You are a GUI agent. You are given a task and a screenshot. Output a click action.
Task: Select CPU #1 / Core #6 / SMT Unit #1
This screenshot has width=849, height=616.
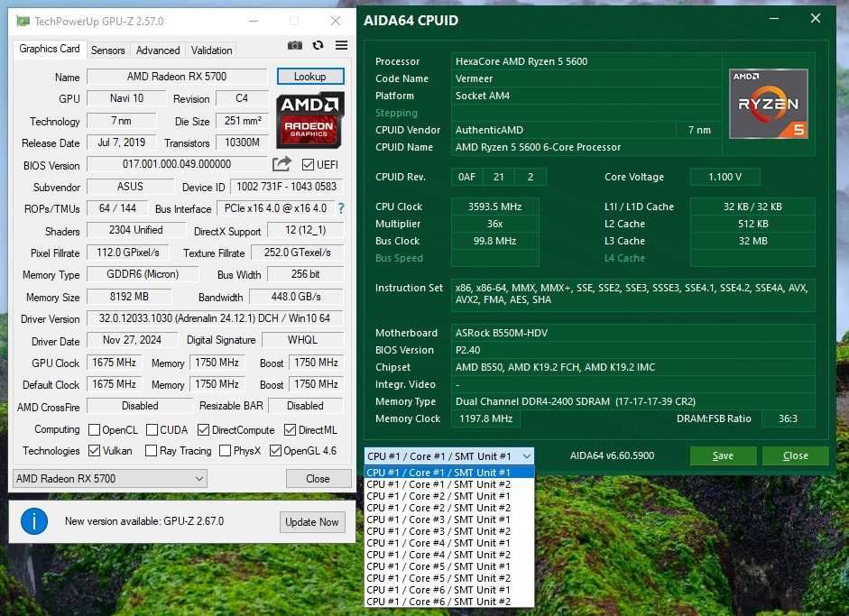click(449, 590)
